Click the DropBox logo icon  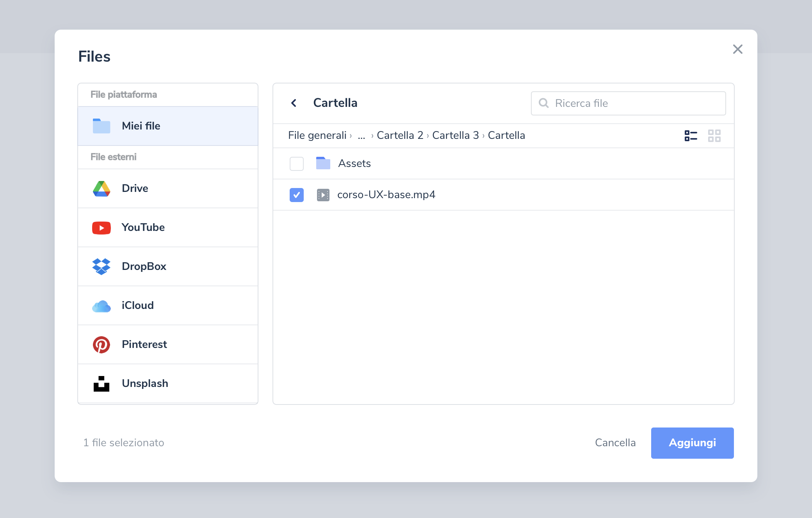101,267
